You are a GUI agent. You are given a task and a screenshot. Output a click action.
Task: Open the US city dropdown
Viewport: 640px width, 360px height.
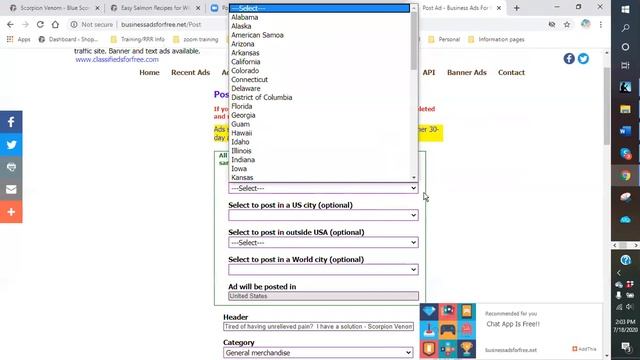point(323,215)
